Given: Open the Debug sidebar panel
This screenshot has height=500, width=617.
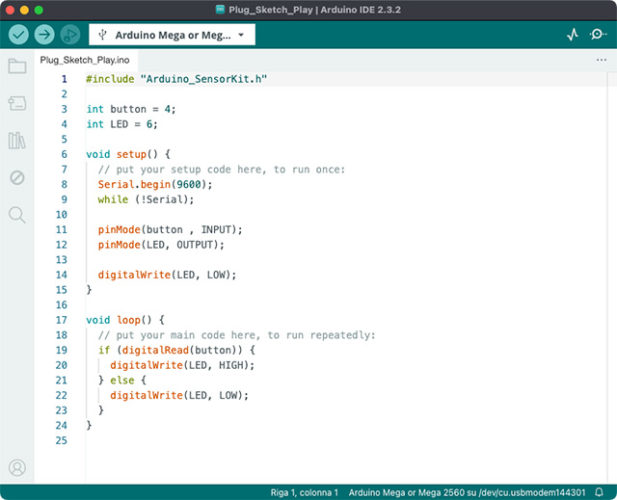Looking at the screenshot, I should (x=17, y=177).
